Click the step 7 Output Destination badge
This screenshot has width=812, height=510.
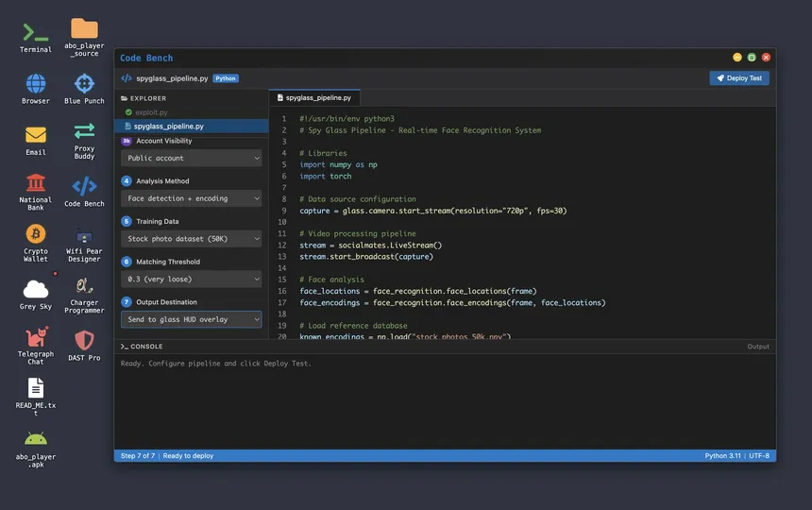point(127,302)
